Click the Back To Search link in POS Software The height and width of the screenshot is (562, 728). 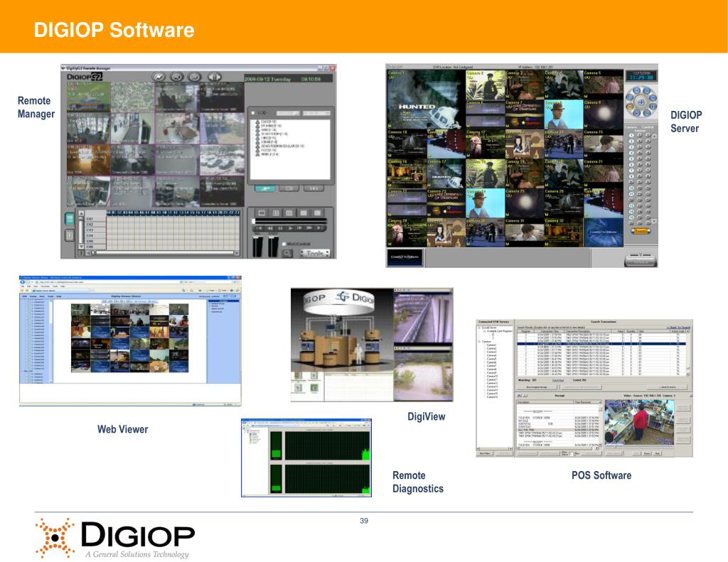point(678,328)
